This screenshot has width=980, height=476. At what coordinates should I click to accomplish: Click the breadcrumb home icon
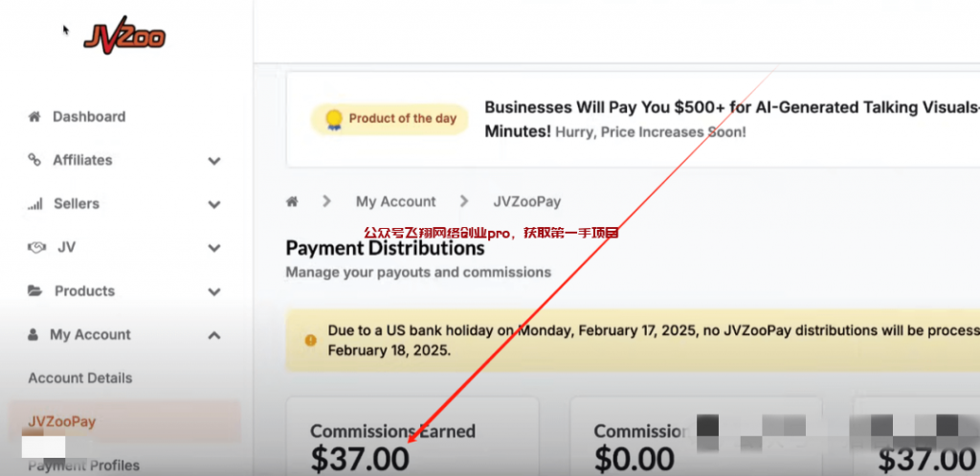292,202
